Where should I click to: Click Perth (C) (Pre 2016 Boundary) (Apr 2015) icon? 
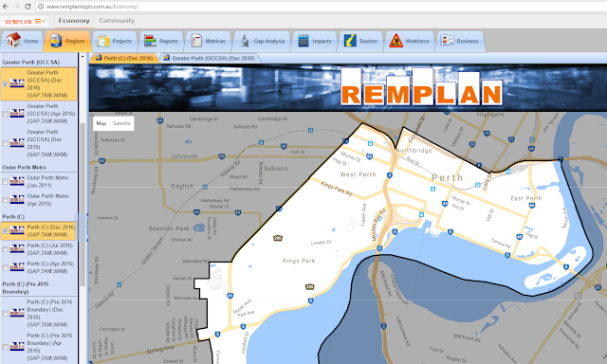(17, 346)
